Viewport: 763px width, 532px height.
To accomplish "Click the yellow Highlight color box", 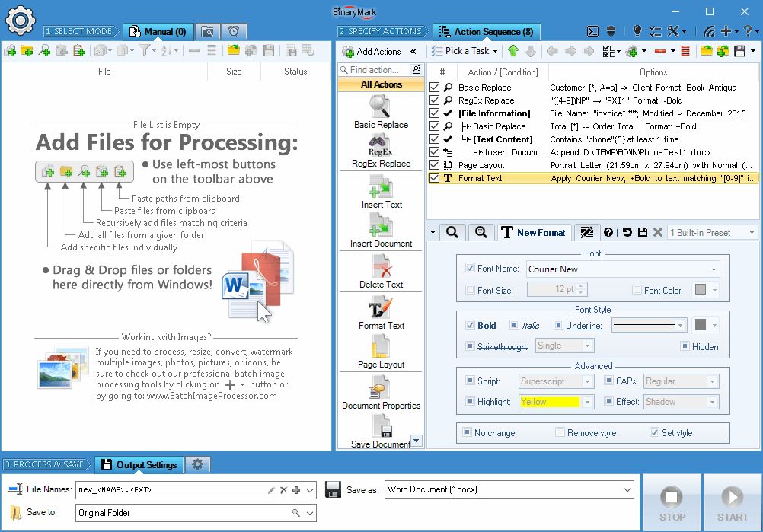I will (x=549, y=402).
